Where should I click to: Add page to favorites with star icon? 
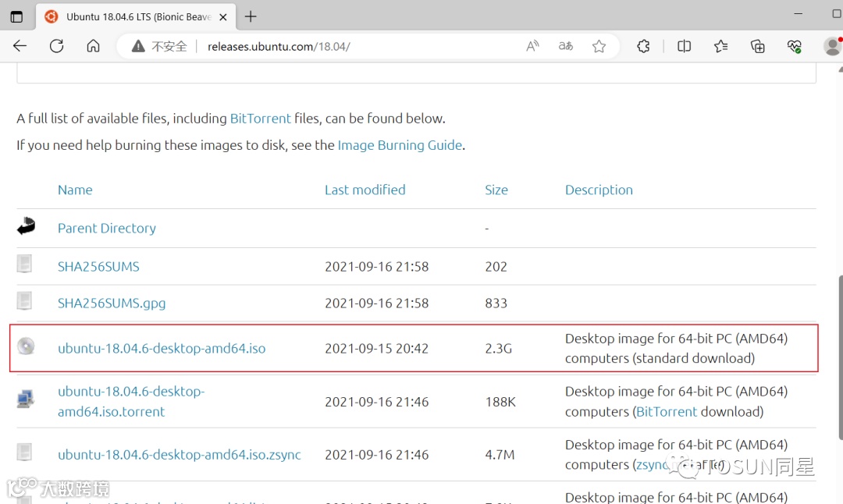pos(599,46)
